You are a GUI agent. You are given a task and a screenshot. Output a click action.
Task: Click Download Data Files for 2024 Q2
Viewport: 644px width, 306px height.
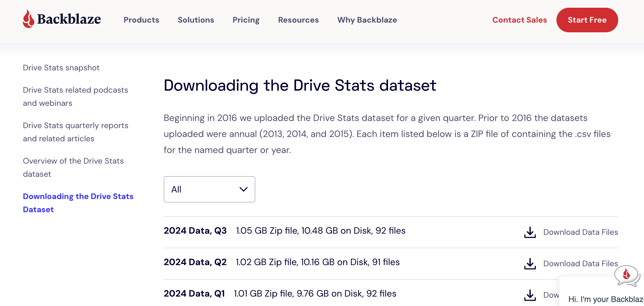pos(580,263)
